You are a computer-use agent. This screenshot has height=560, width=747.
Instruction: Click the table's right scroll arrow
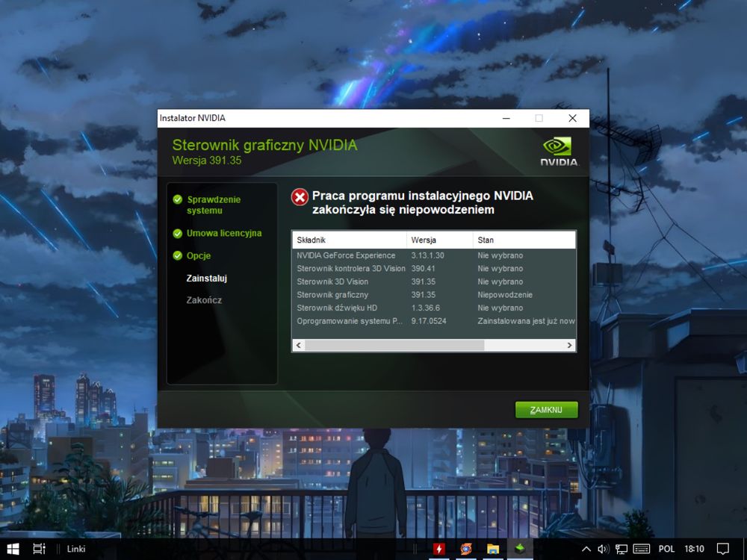[x=569, y=345]
